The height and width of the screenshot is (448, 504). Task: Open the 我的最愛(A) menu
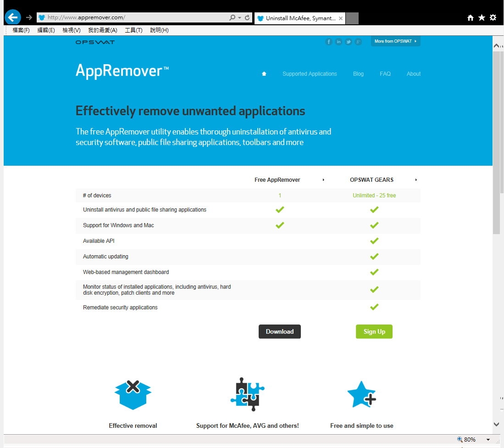click(103, 30)
